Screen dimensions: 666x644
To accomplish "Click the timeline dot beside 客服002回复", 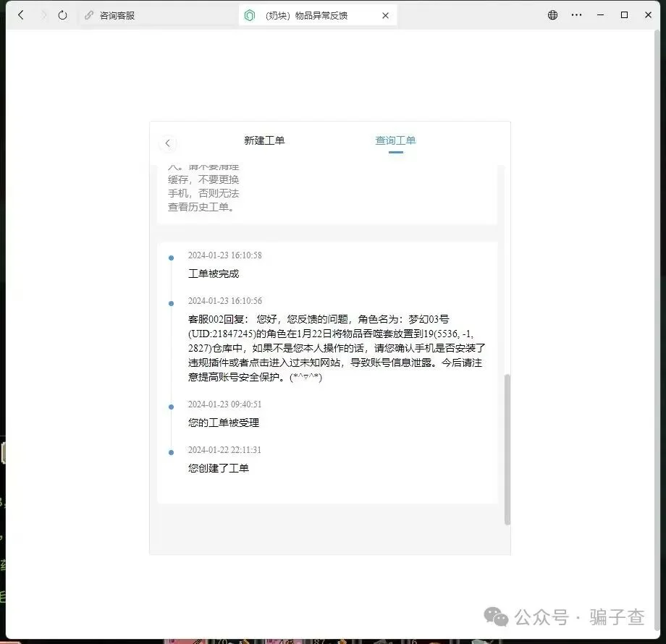I will tap(171, 303).
